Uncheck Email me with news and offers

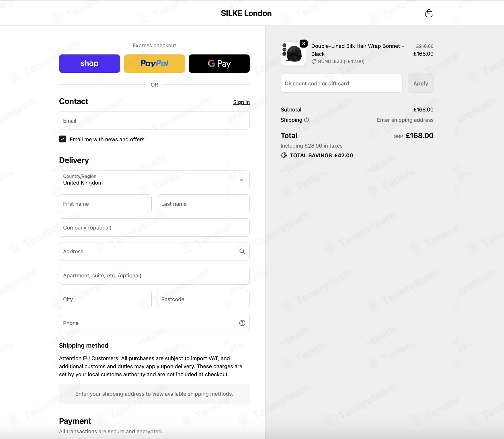coord(63,139)
